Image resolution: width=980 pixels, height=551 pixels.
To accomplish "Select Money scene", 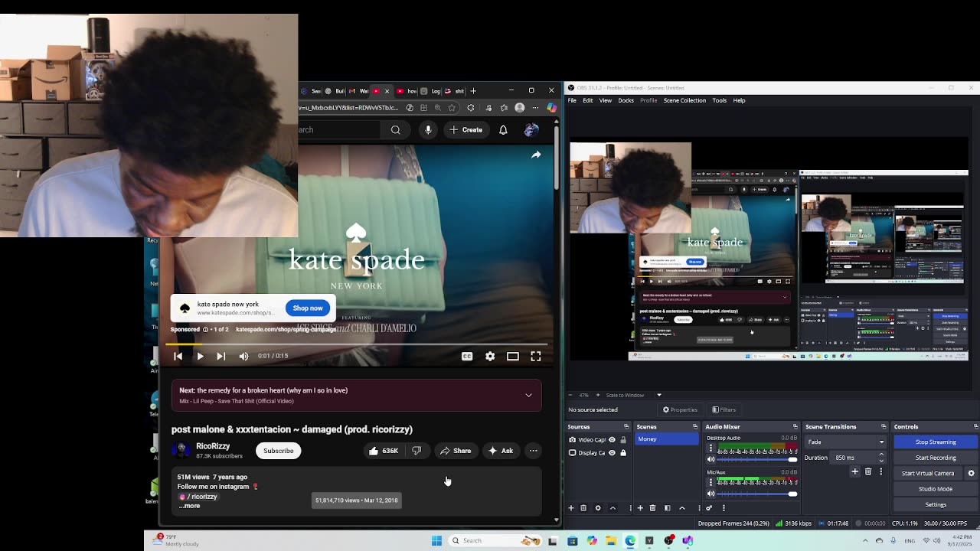I will click(667, 439).
